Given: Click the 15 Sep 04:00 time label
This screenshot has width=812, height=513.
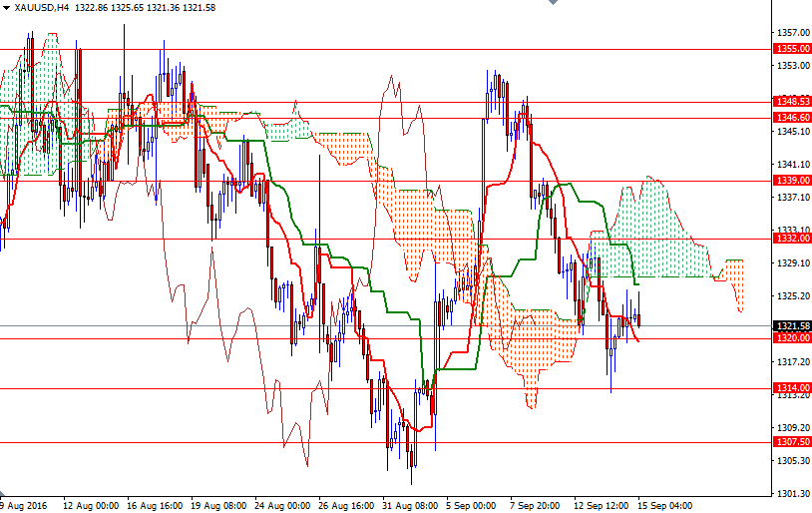Looking at the screenshot, I should (665, 506).
